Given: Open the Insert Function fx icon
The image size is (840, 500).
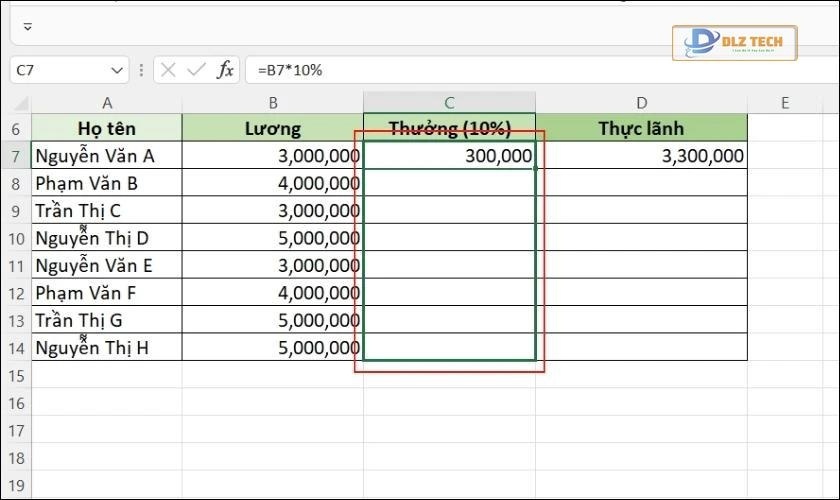Looking at the screenshot, I should [225, 70].
